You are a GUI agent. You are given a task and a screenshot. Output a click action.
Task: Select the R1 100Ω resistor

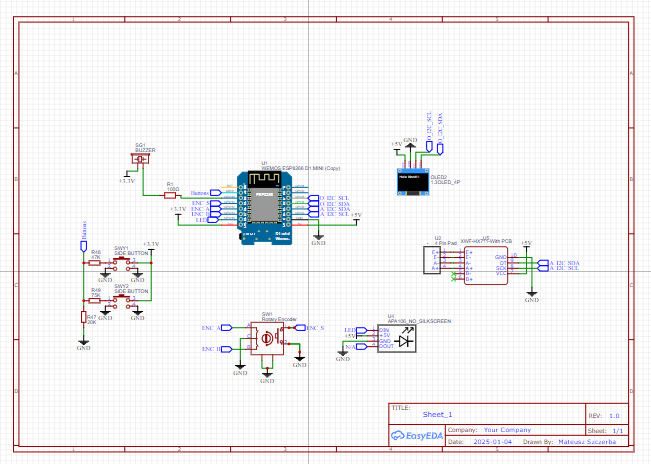pyautogui.click(x=170, y=195)
